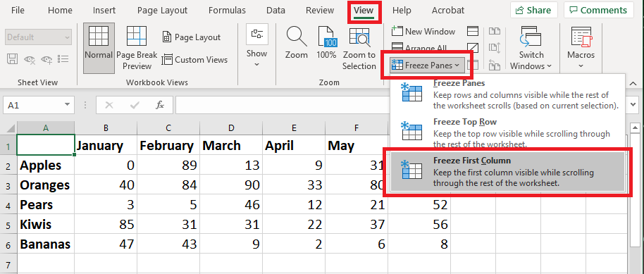Click the Insert Function fx icon
The image size is (644, 274).
click(x=160, y=105)
